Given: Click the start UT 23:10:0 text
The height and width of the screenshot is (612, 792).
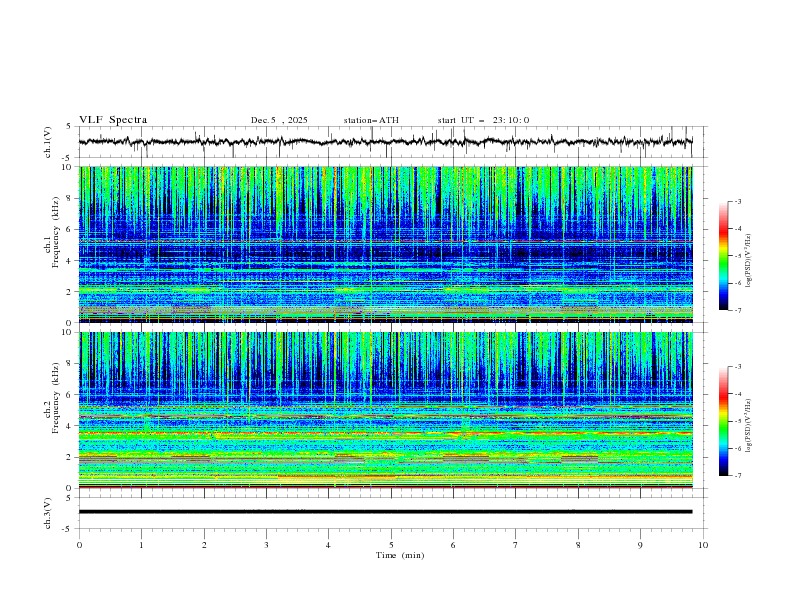Looking at the screenshot, I should coord(483,120).
